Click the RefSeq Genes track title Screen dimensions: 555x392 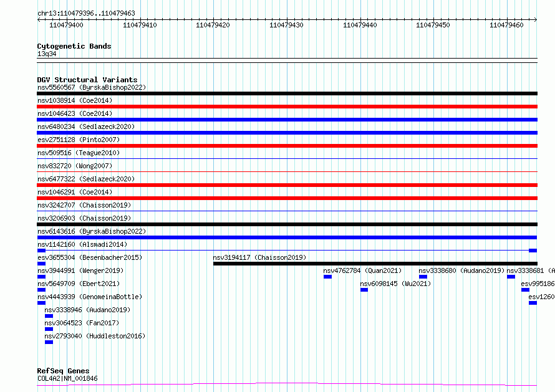[63, 371]
